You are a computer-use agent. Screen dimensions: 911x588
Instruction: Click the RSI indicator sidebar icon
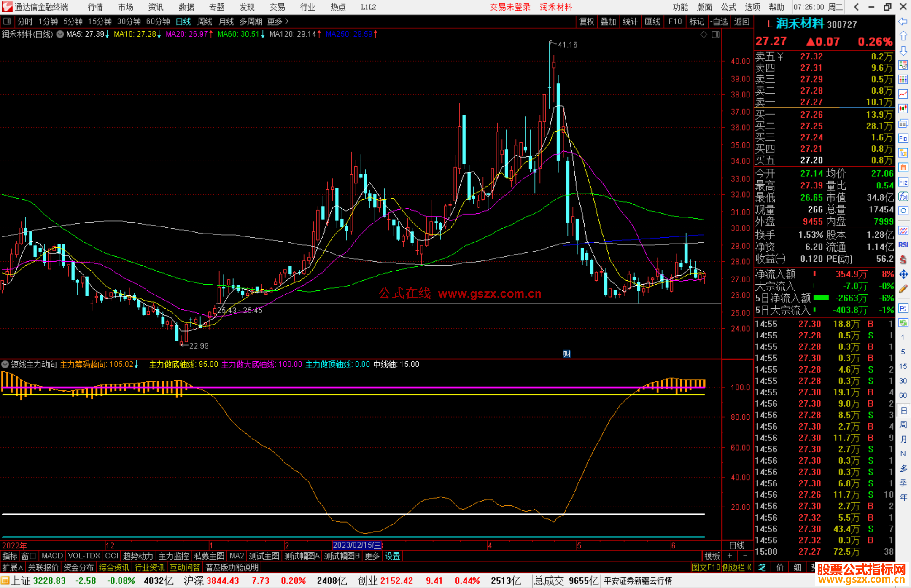click(x=903, y=245)
